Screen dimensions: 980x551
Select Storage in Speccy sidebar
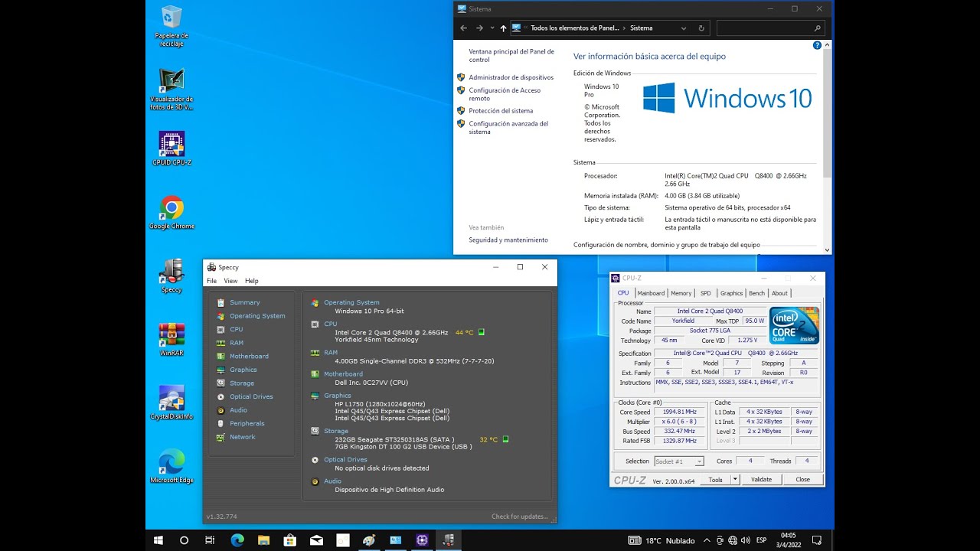(x=242, y=383)
